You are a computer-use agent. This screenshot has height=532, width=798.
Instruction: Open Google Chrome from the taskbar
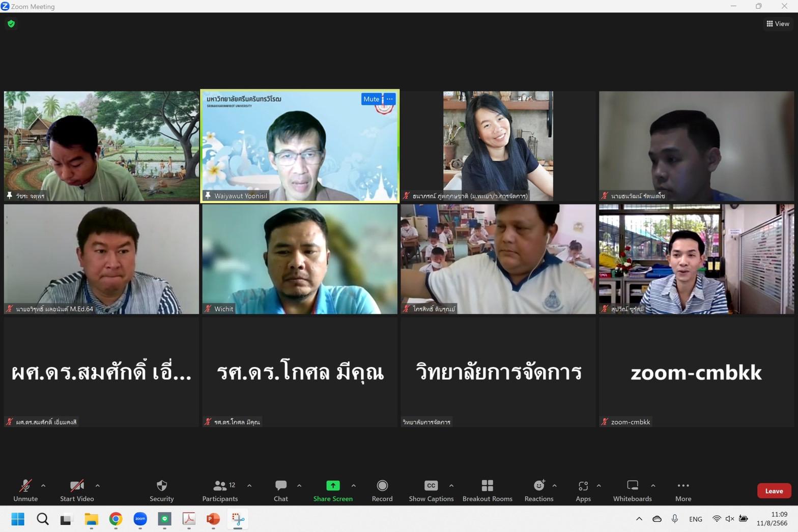point(116,519)
